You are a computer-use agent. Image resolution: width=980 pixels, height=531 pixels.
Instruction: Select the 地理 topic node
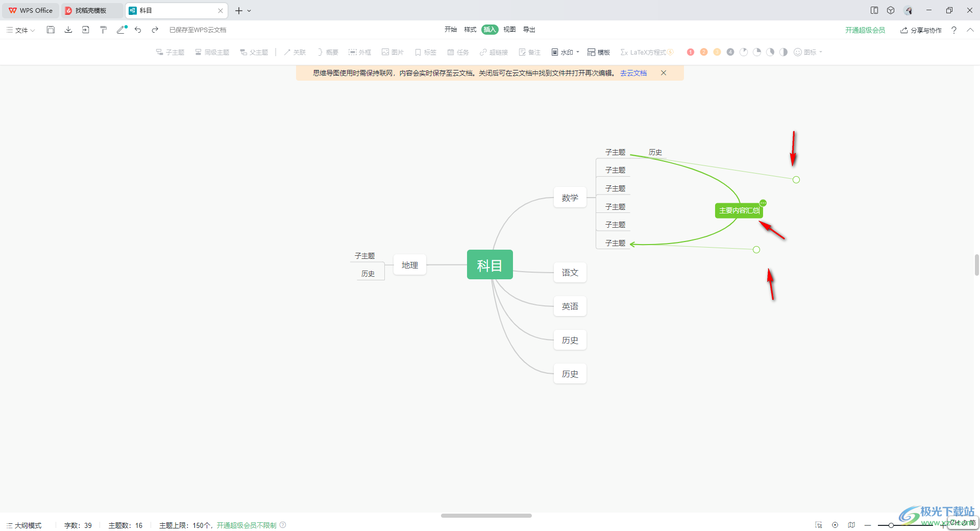[410, 265]
